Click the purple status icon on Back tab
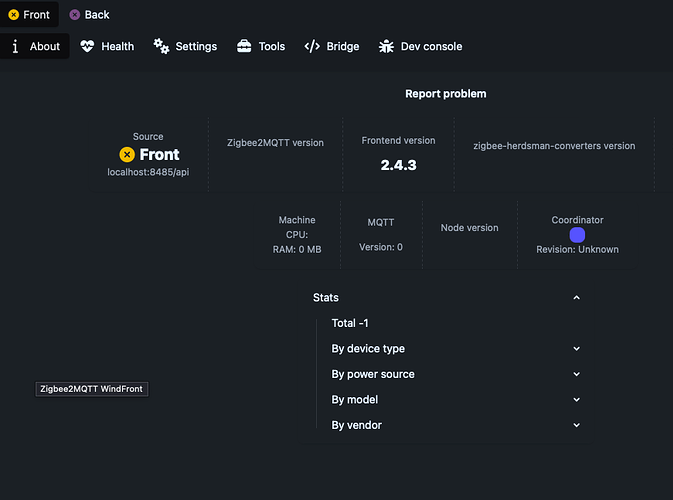The image size is (673, 500). click(x=75, y=15)
